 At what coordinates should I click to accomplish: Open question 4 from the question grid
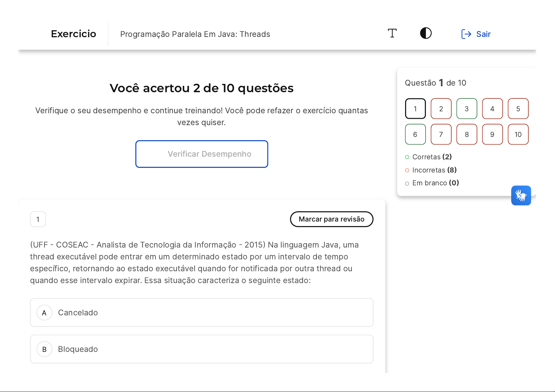(492, 109)
